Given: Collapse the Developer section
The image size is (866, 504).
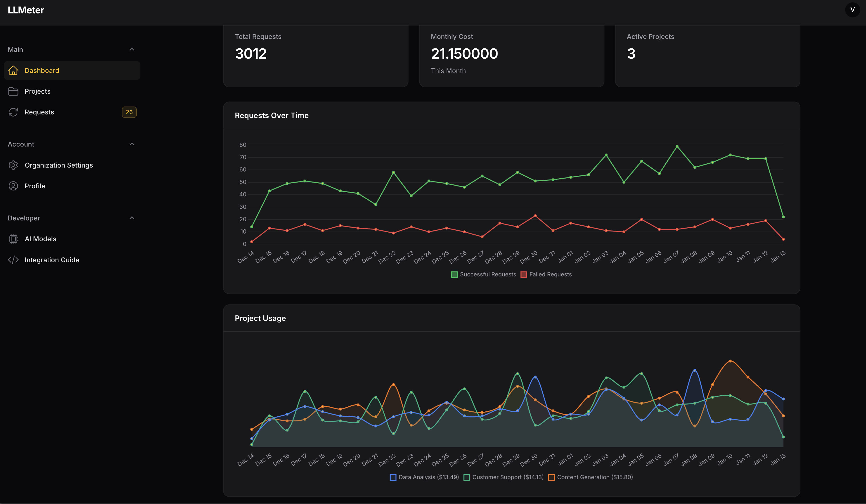Looking at the screenshot, I should pos(132,218).
